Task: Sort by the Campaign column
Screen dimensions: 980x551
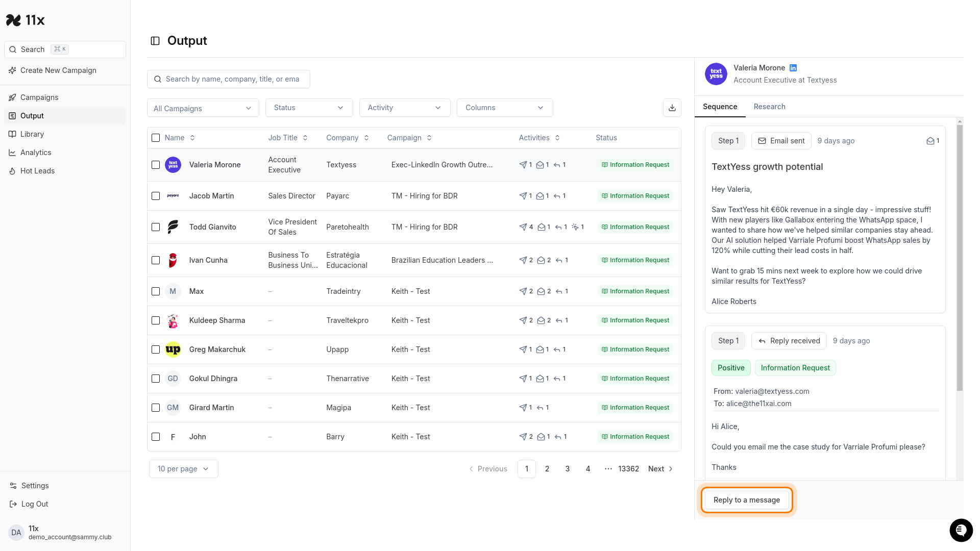Action: tap(409, 138)
